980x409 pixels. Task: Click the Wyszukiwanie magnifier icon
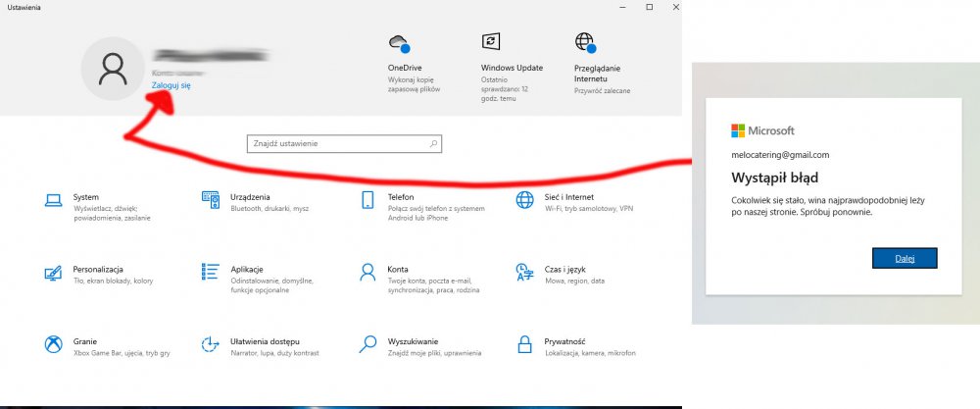(x=367, y=344)
